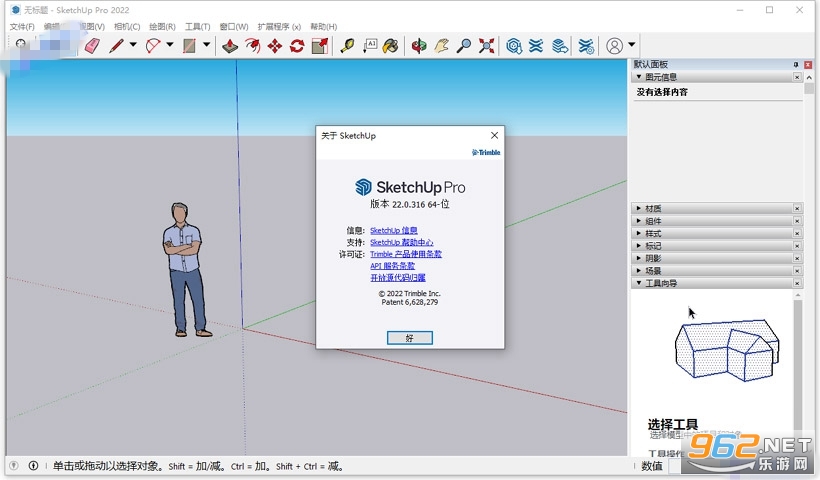Viewport: 820px width, 480px height.
Task: Click the Zoom Extents tool
Action: [x=486, y=46]
